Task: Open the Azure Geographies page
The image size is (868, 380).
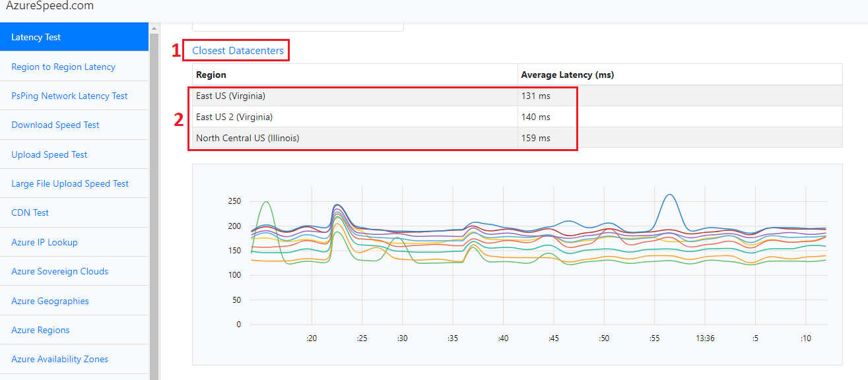Action: [50, 300]
